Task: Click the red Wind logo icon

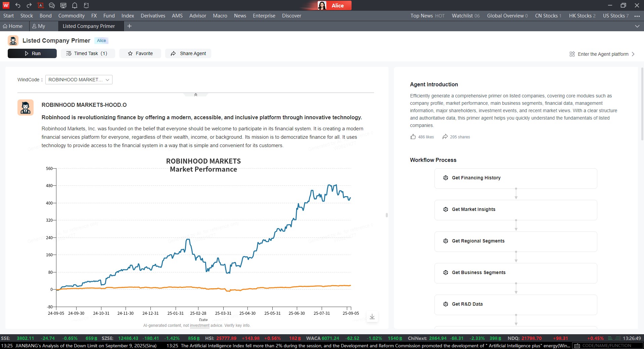Action: [6, 5]
